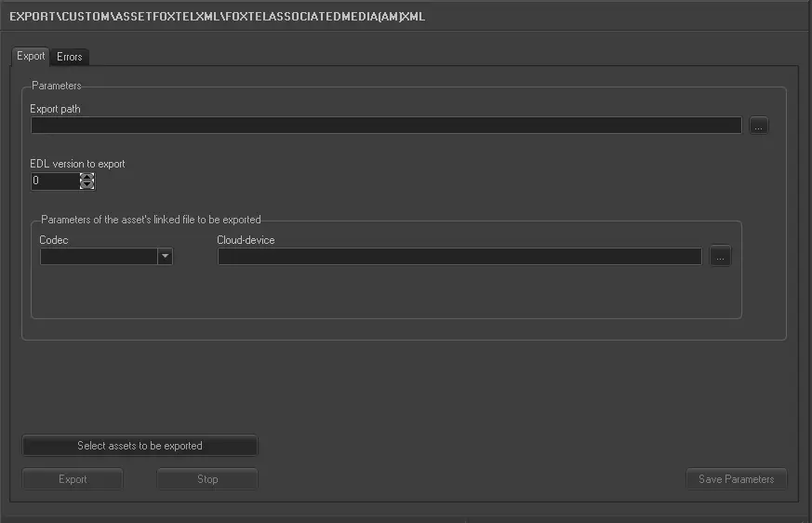This screenshot has height=523, width=812.
Task: Click the EDL version to export label
Action: point(77,164)
